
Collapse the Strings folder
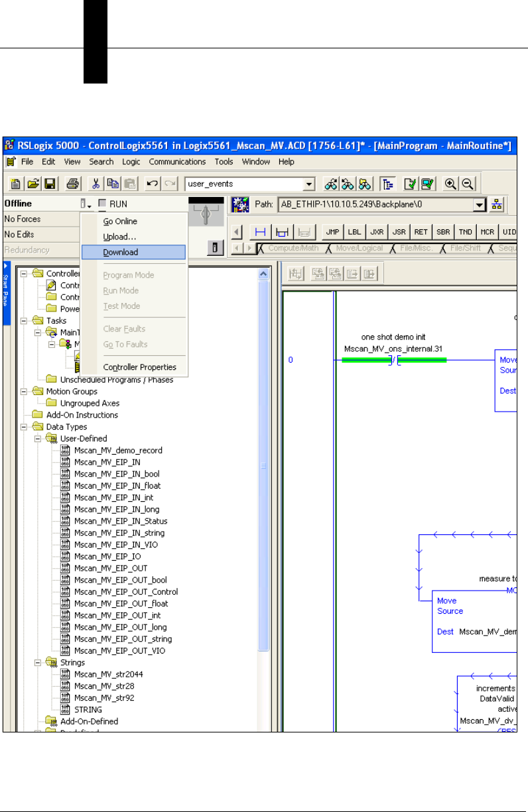(x=38, y=662)
